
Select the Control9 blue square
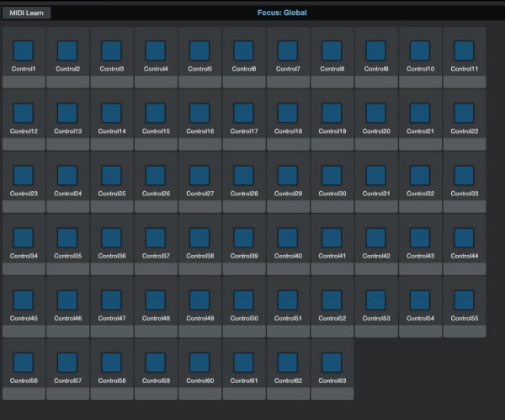[376, 51]
